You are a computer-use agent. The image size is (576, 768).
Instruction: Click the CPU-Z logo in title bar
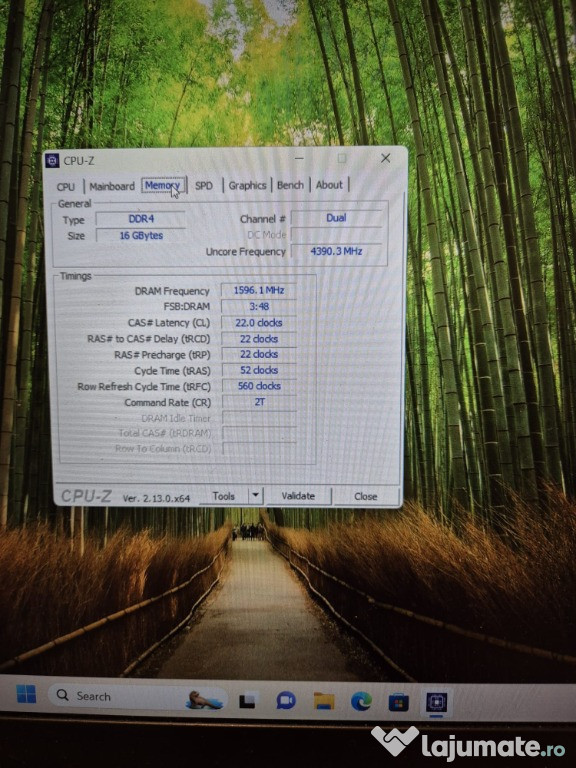click(52, 160)
